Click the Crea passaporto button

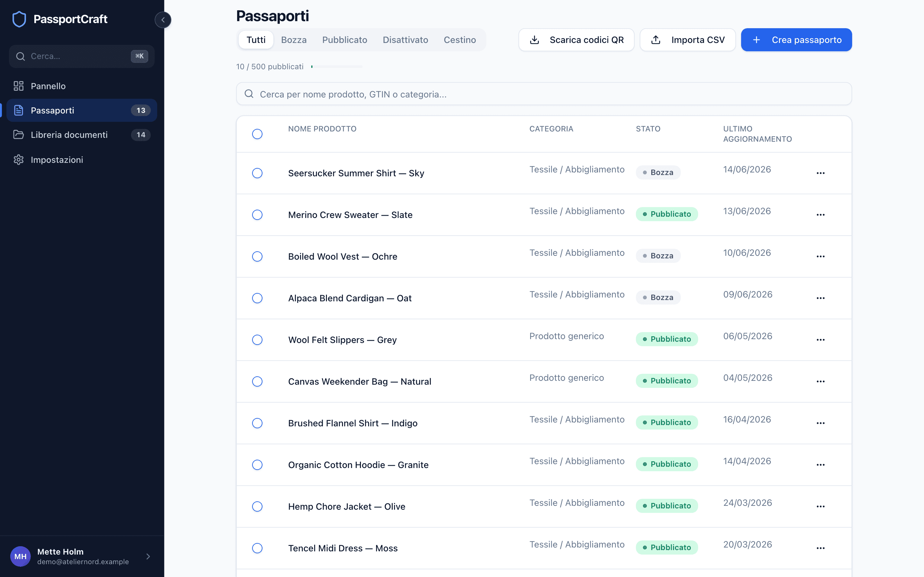[x=797, y=40]
